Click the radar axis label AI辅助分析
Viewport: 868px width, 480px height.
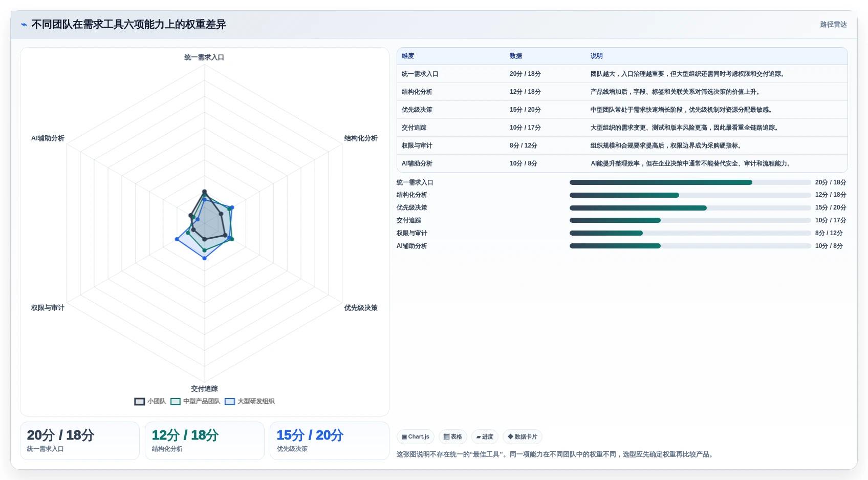click(x=48, y=138)
